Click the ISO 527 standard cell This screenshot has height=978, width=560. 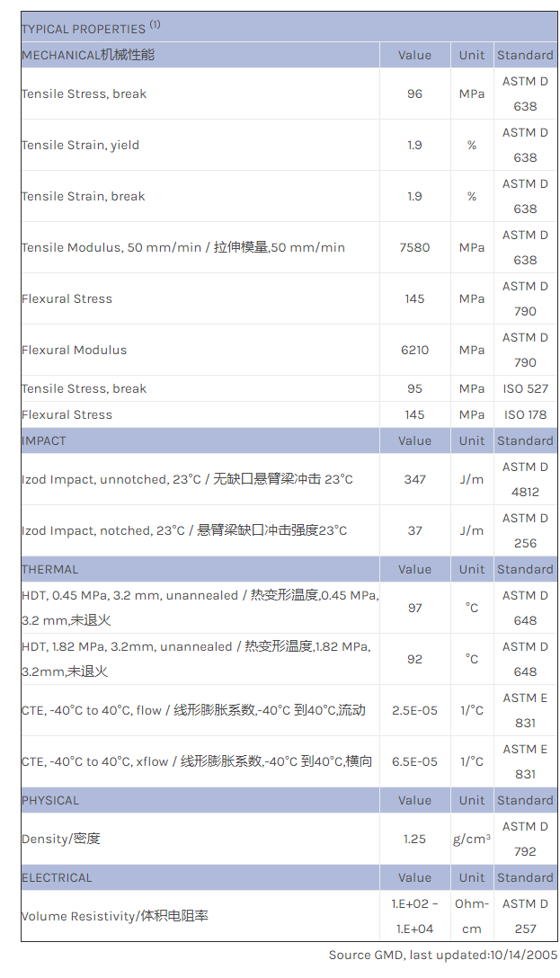525,388
